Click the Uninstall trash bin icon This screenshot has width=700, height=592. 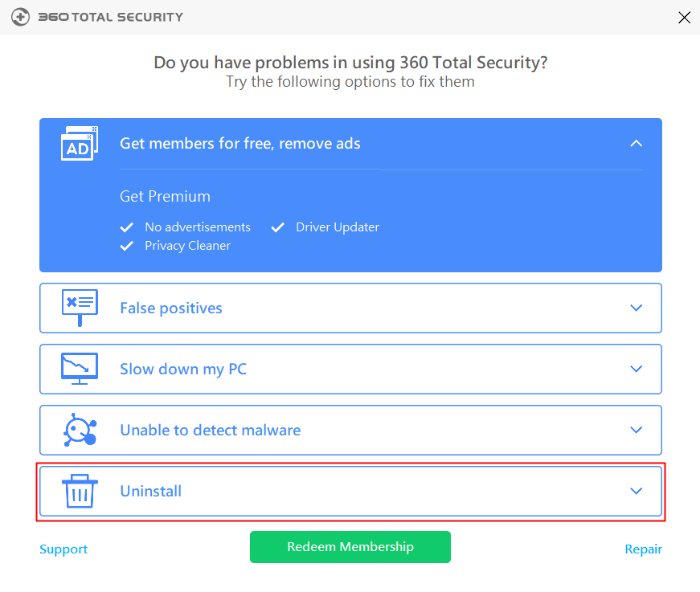(78, 491)
